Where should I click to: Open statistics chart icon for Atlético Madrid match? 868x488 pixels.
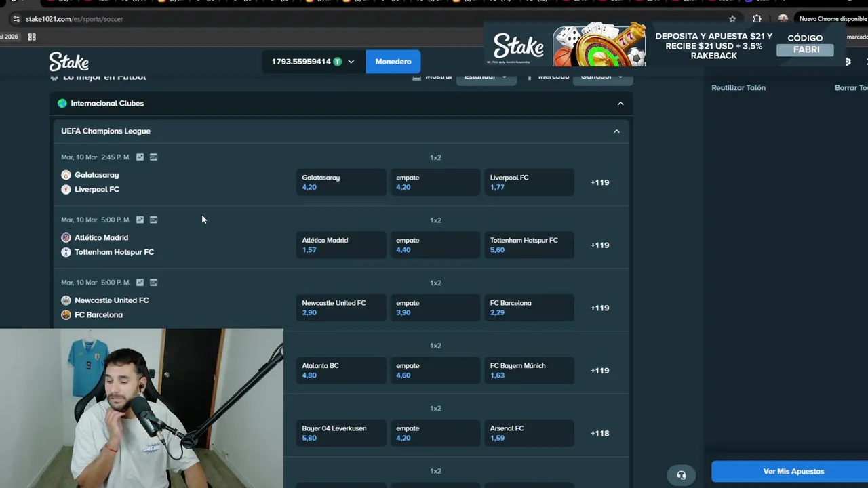pyautogui.click(x=140, y=220)
